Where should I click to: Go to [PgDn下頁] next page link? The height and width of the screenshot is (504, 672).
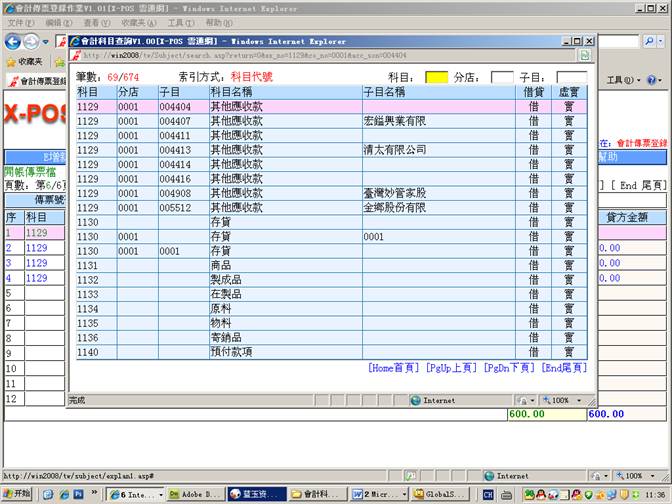coord(510,368)
